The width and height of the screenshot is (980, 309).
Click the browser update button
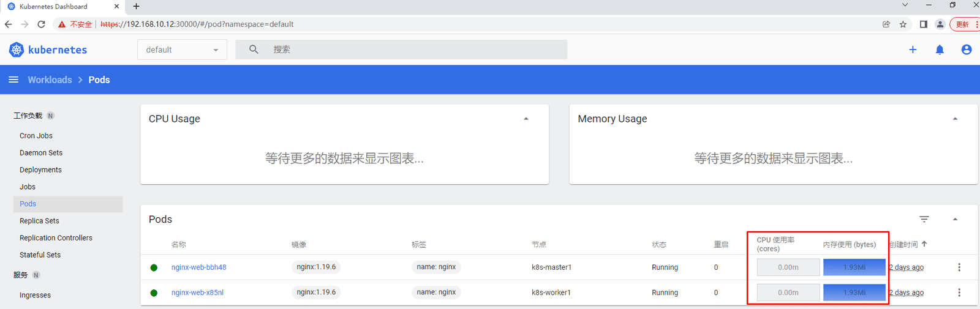tap(964, 24)
